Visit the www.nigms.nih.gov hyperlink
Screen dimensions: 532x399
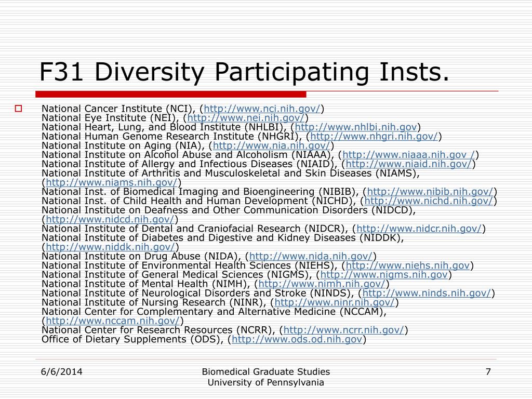point(384,274)
